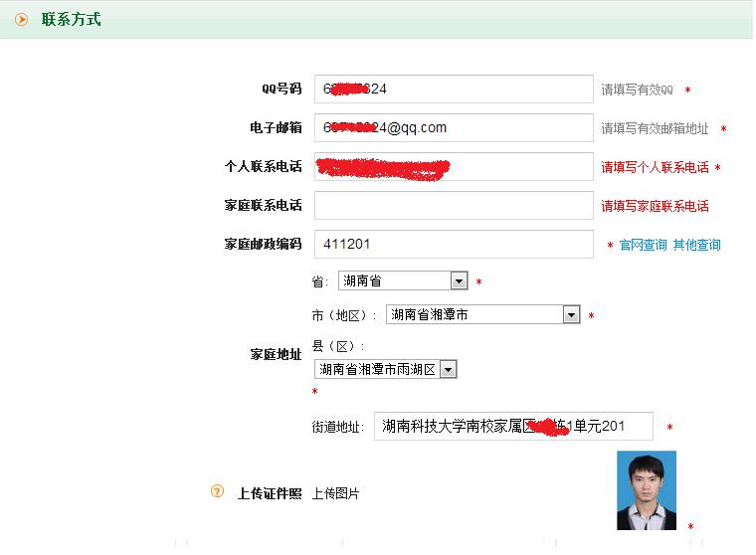The image size is (756, 555).
Task: Click the empty 家庭联系电话 field
Action: 453,206
